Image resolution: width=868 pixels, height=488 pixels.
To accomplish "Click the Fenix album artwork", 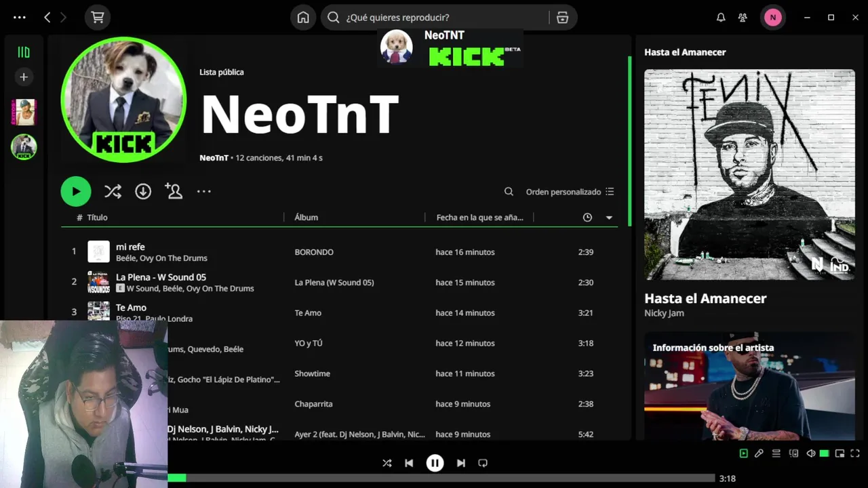I will click(749, 175).
